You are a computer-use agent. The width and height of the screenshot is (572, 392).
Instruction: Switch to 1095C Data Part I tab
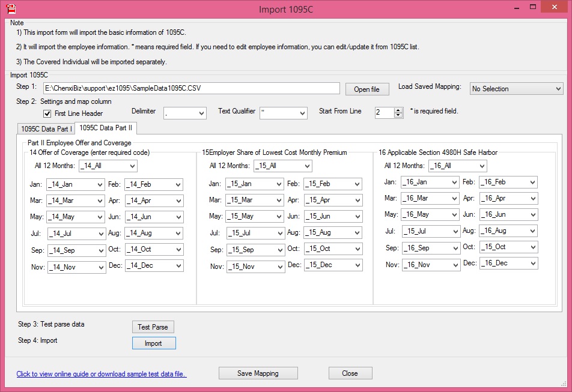[46, 128]
